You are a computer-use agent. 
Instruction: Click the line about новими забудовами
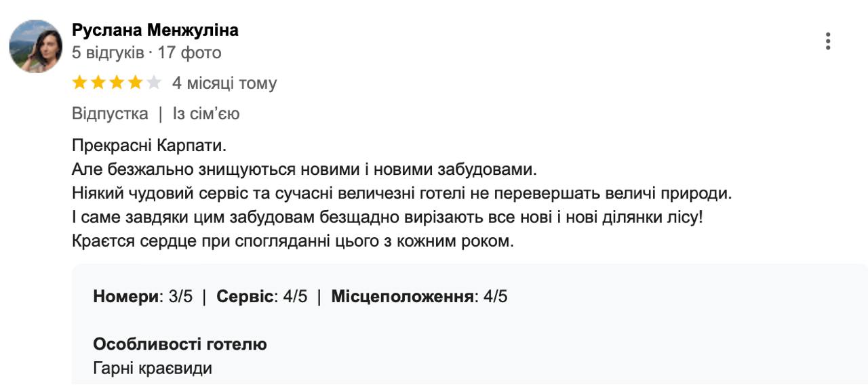pyautogui.click(x=304, y=169)
